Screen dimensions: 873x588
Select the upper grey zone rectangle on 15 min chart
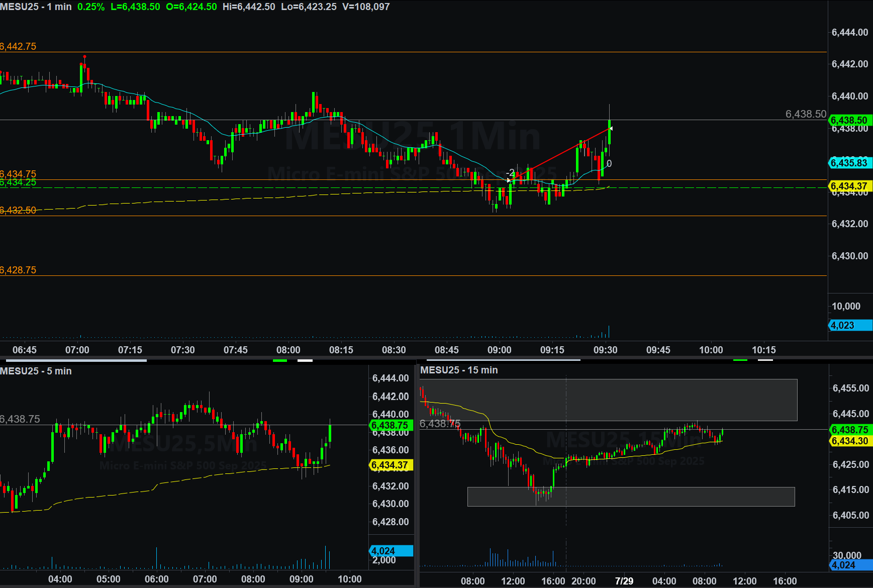pyautogui.click(x=609, y=400)
